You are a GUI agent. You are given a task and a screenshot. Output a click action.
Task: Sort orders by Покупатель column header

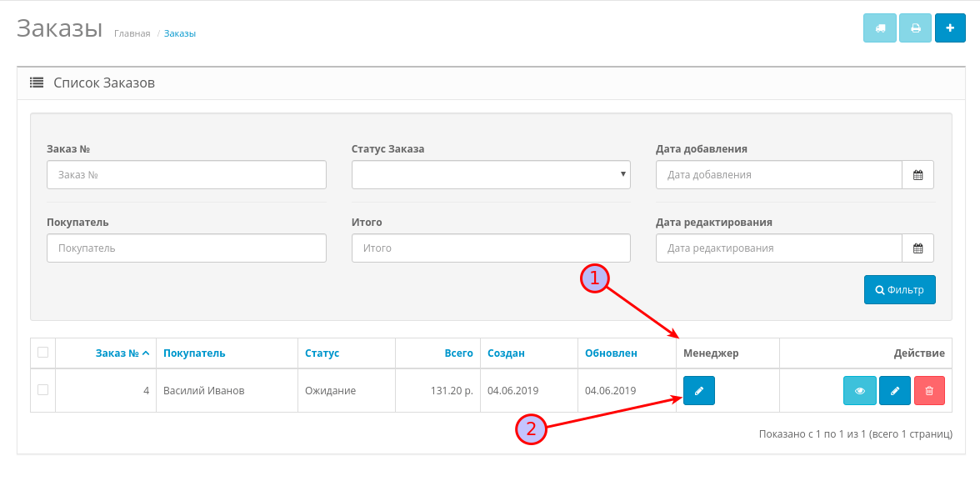point(194,353)
